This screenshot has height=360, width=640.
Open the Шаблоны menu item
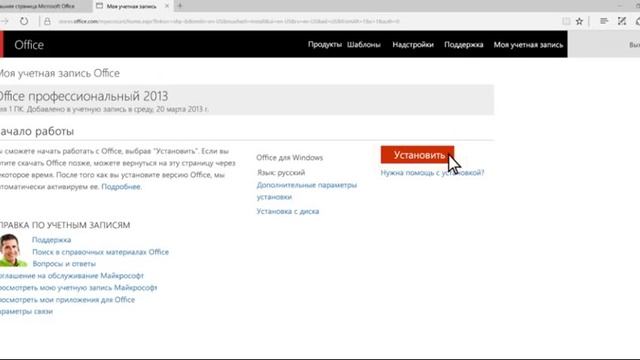tap(364, 44)
